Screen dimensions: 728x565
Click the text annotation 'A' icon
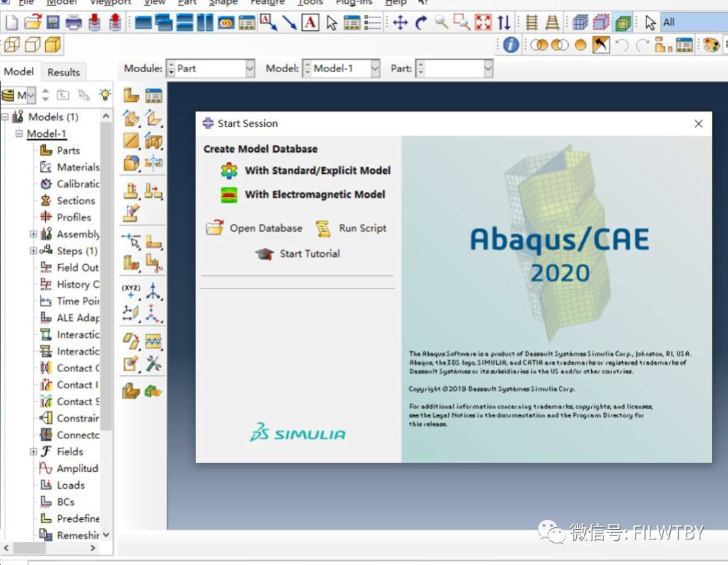point(310,22)
